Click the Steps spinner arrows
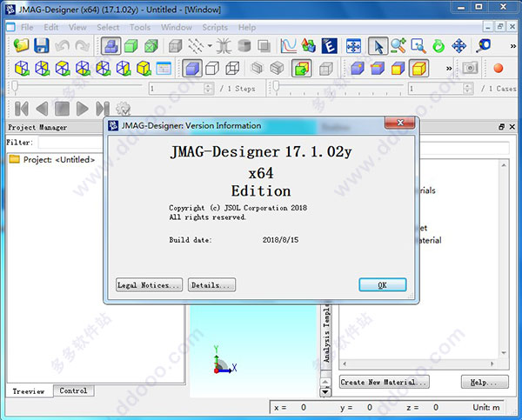The width and height of the screenshot is (522, 420). pyautogui.click(x=208, y=89)
